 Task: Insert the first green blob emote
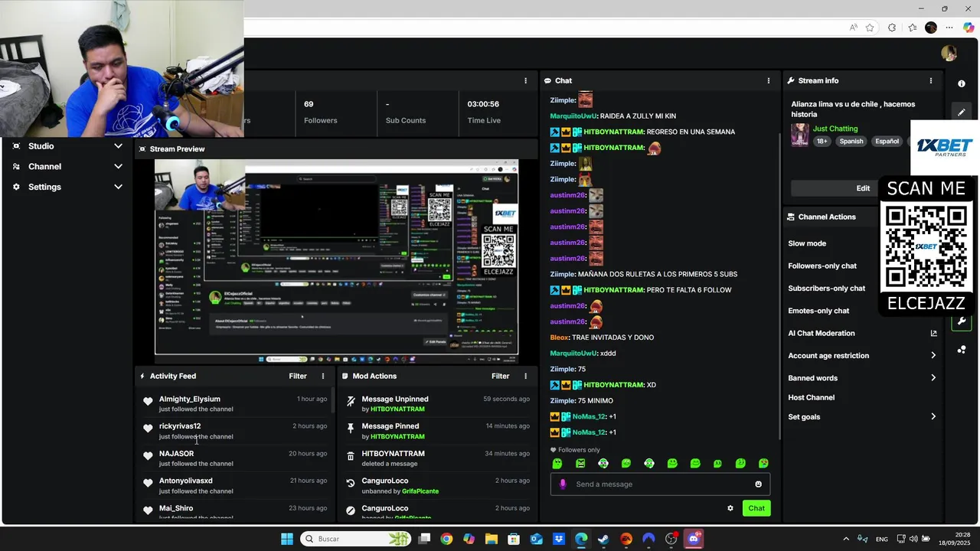(557, 463)
